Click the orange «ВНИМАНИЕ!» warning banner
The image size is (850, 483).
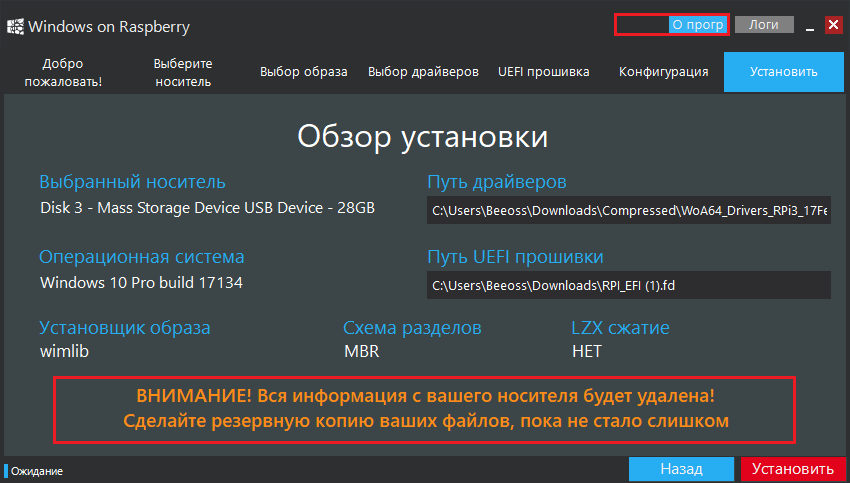(425, 409)
